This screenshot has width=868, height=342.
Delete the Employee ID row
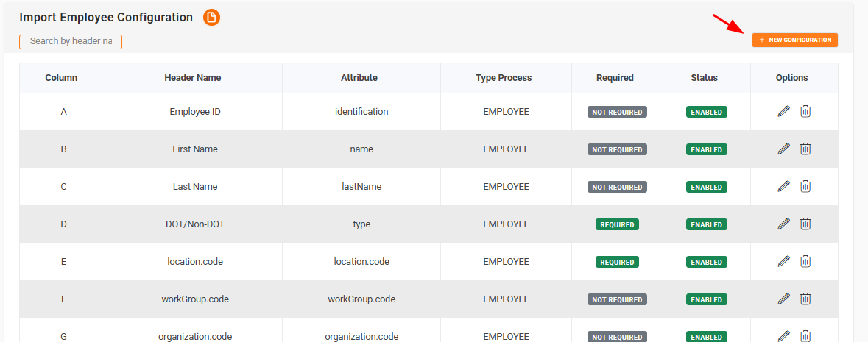(x=805, y=112)
